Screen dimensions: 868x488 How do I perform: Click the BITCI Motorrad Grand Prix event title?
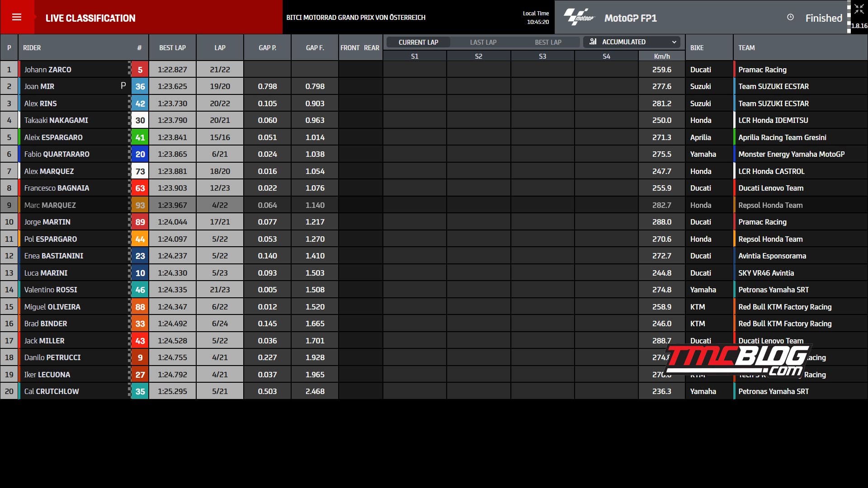point(356,18)
